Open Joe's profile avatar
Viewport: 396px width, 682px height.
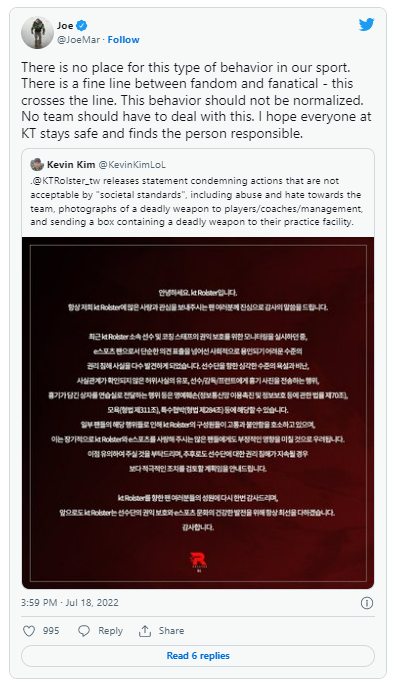pos(37,33)
